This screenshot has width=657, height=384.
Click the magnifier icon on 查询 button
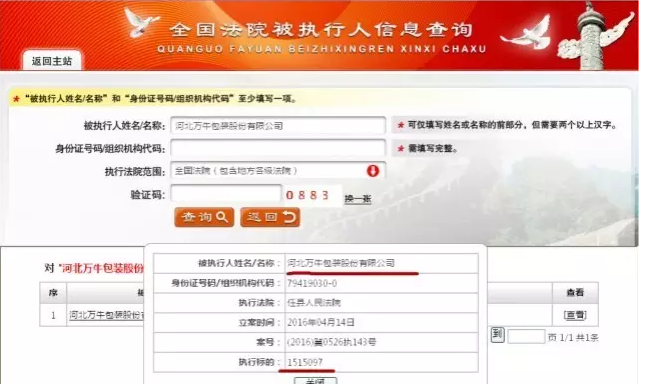tap(222, 217)
